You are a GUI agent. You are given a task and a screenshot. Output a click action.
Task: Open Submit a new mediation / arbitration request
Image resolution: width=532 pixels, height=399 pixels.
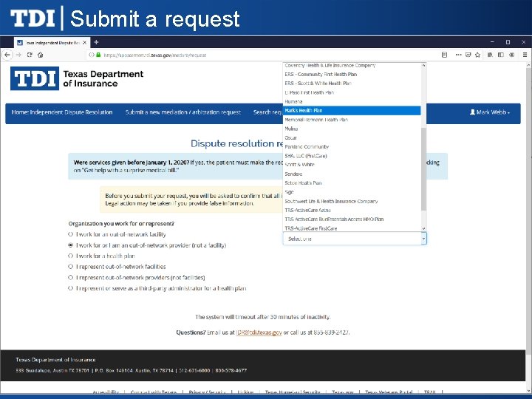pos(183,112)
